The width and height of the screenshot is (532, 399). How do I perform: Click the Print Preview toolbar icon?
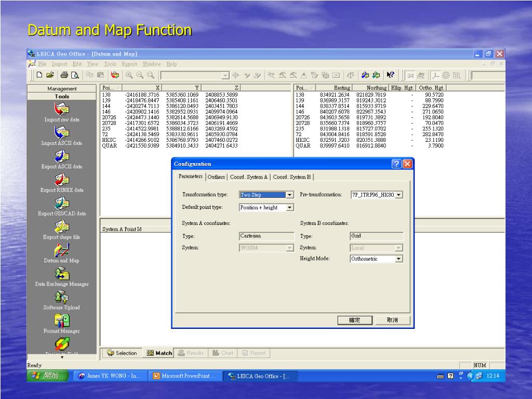75,75
